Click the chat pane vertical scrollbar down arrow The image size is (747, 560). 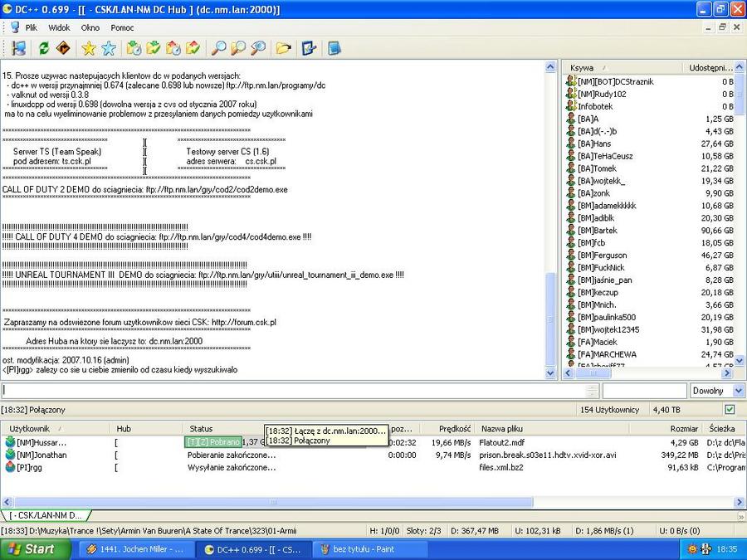click(x=550, y=373)
